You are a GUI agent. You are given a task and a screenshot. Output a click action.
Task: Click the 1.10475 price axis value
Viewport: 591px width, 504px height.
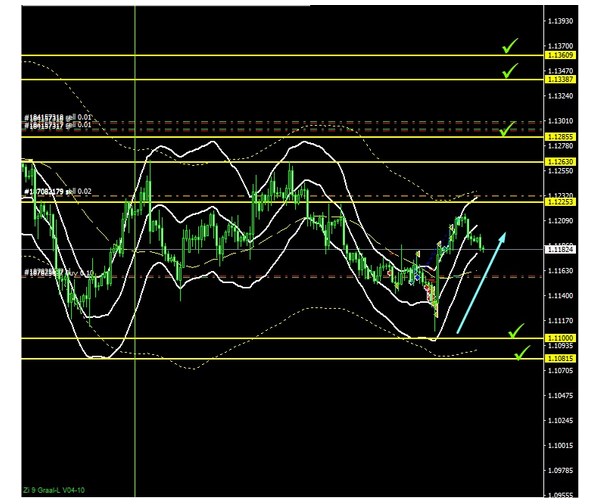[560, 395]
